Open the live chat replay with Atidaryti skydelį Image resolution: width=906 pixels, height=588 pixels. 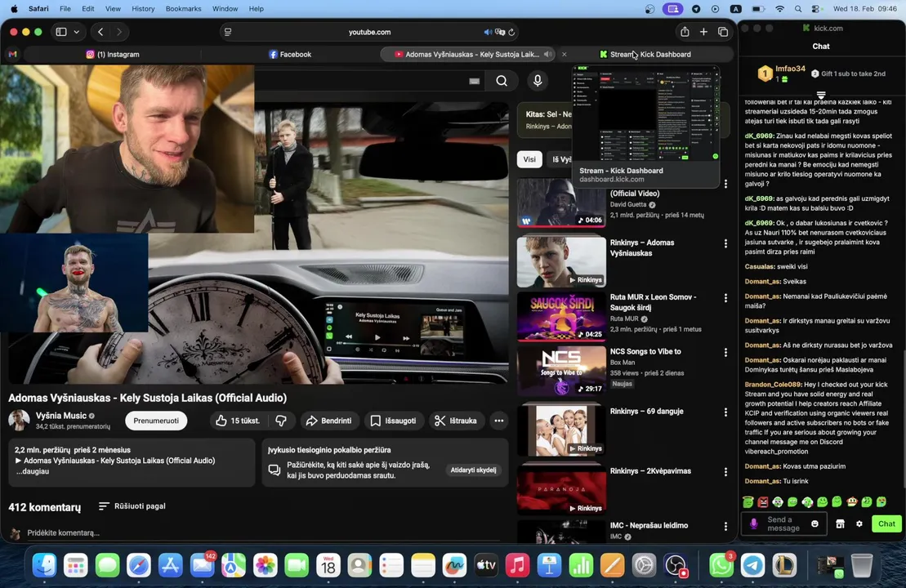pos(473,470)
